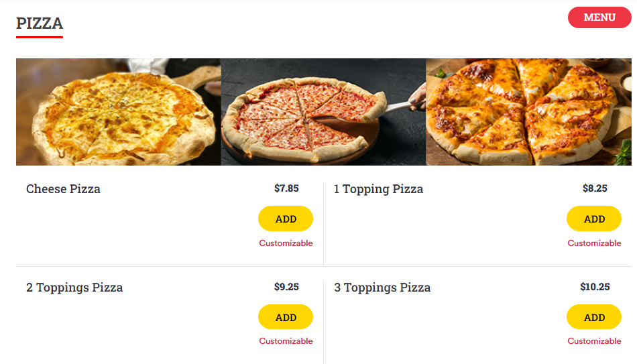Viewport: 637px width, 364px height.
Task: Open Customizable link under Cheese Pizza
Action: pos(286,243)
